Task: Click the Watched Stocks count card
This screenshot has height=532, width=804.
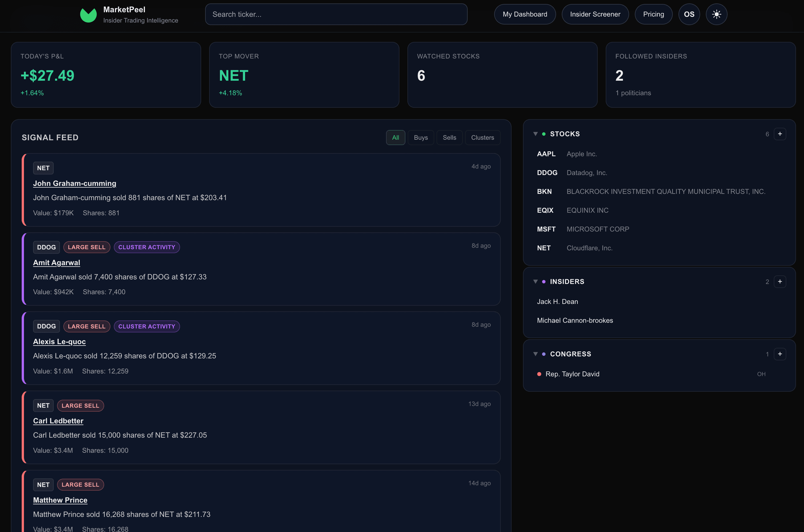Action: [502, 75]
